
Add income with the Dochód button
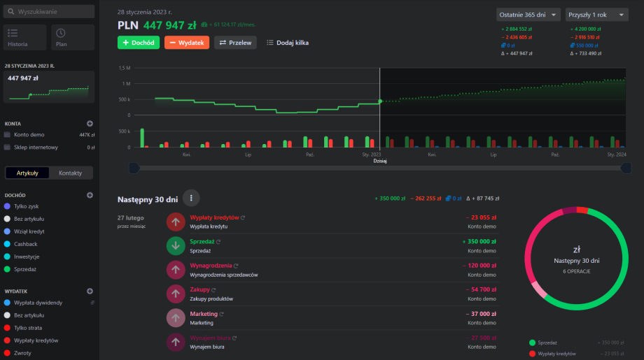click(x=138, y=43)
